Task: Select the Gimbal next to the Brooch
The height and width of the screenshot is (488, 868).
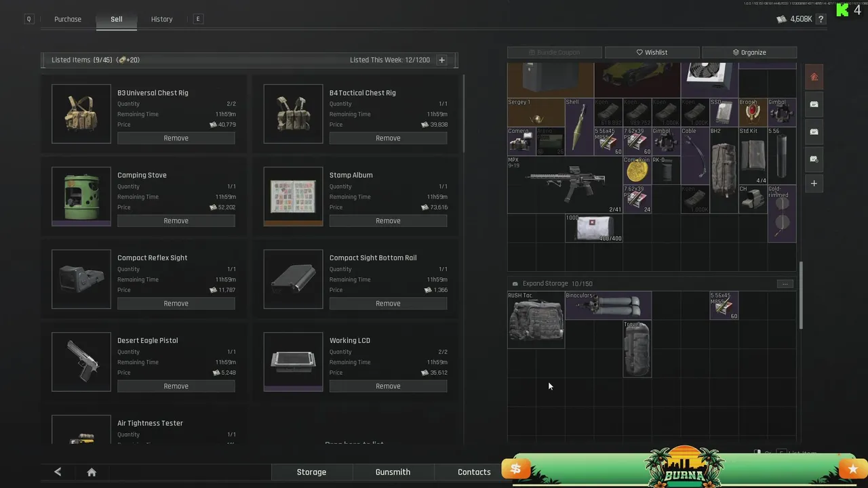Action: tap(781, 112)
